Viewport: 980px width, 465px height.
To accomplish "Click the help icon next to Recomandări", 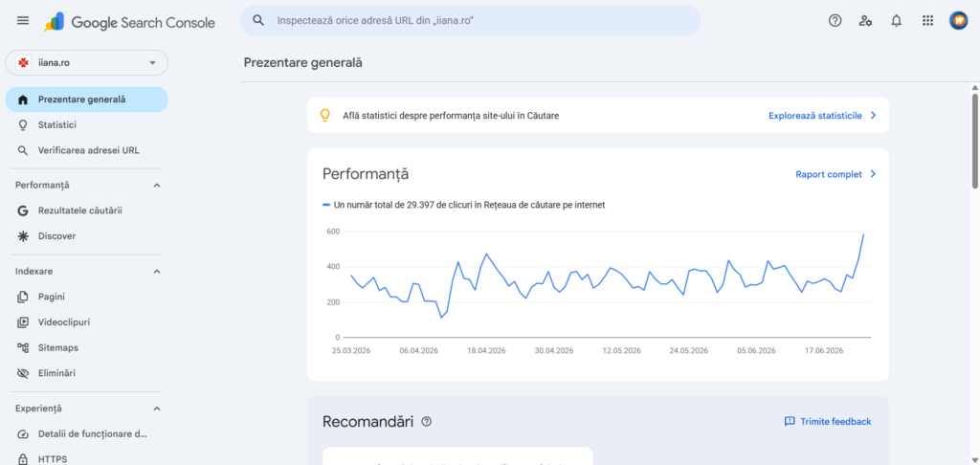I will click(x=427, y=421).
